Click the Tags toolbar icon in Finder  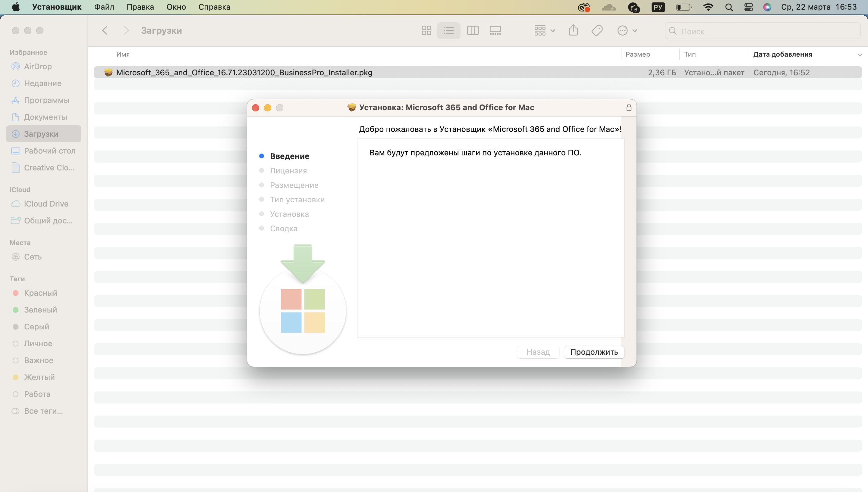[597, 30]
